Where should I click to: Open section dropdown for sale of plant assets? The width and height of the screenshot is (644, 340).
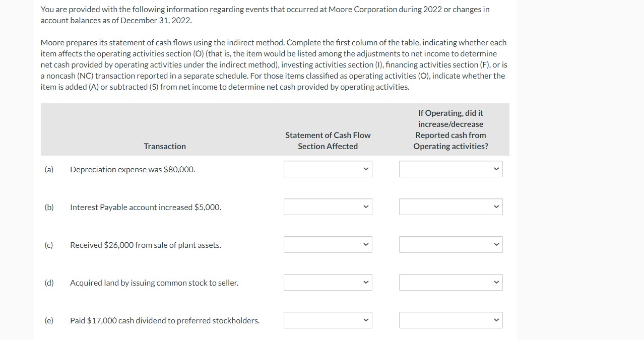pos(328,245)
